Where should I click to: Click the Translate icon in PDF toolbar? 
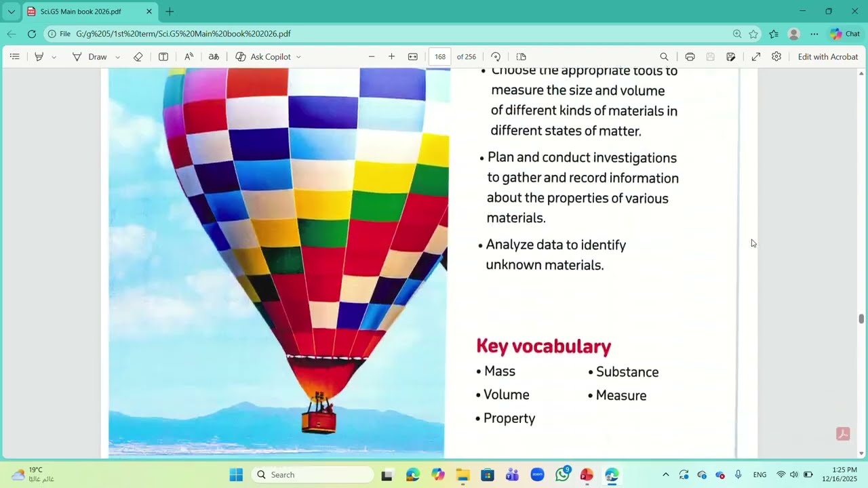point(214,57)
